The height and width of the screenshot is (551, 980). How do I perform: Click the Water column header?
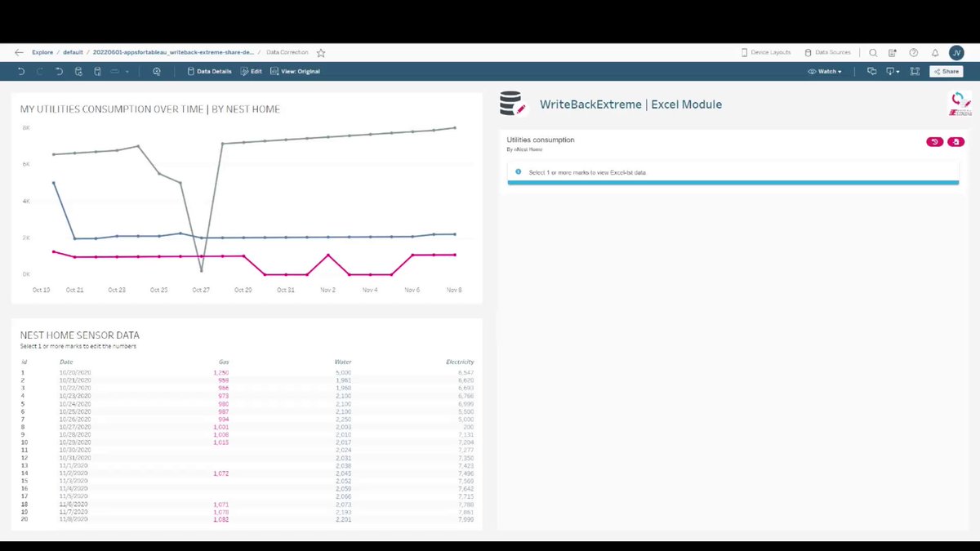343,362
